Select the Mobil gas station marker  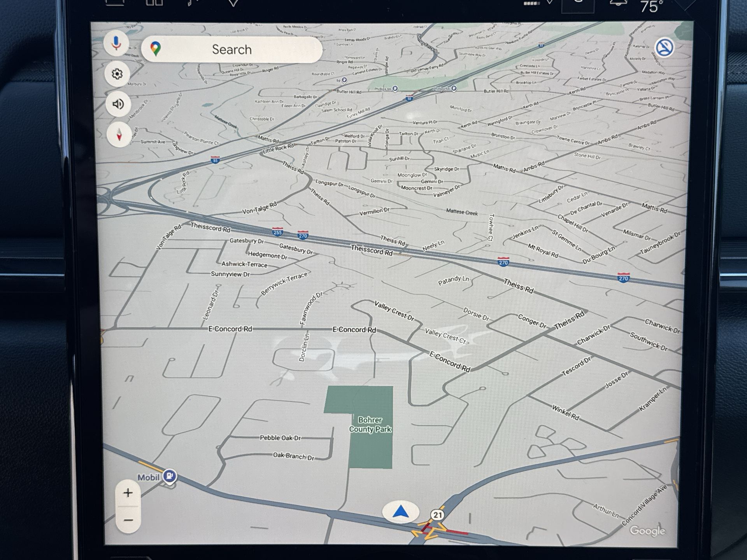point(170,476)
